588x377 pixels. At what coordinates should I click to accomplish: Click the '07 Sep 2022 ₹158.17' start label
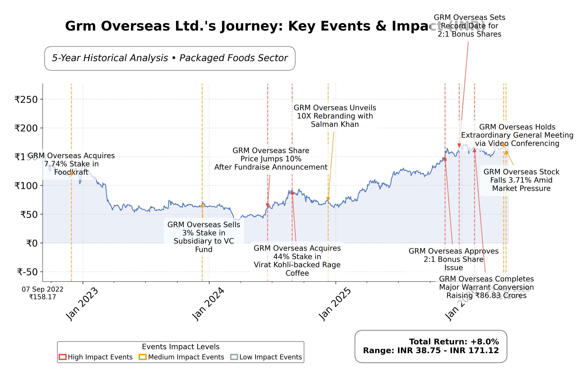point(43,293)
